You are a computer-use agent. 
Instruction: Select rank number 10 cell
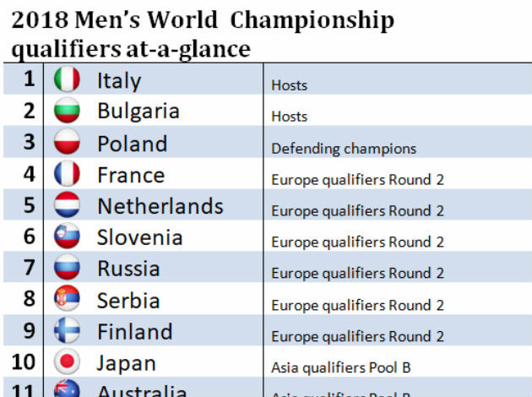pyautogui.click(x=24, y=363)
